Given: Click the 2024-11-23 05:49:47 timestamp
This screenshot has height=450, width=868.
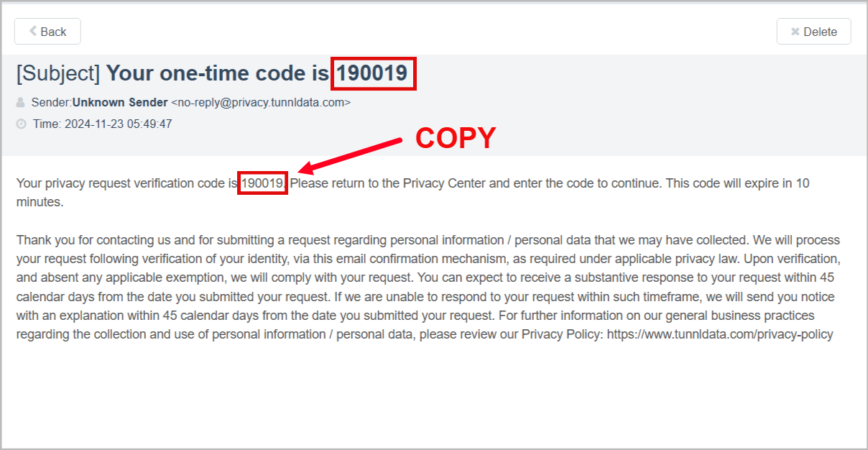Looking at the screenshot, I should click(119, 124).
